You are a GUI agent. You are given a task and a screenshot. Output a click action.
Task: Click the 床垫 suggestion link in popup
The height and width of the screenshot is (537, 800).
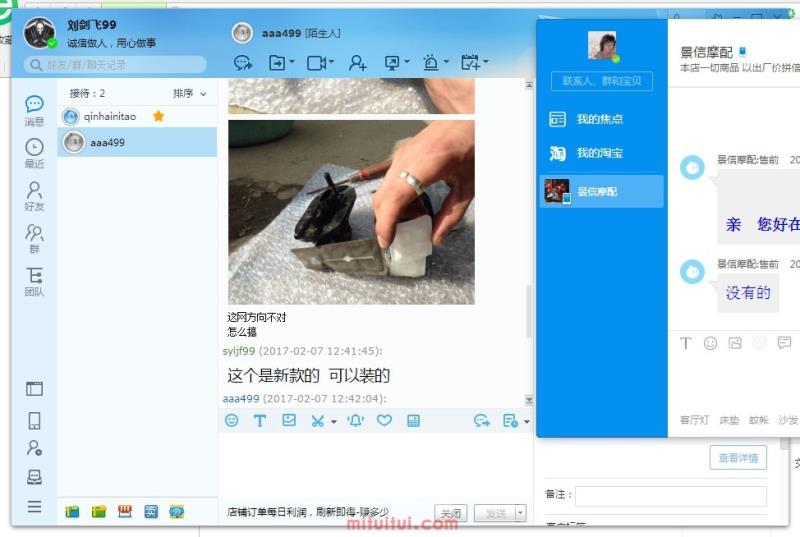click(x=729, y=420)
